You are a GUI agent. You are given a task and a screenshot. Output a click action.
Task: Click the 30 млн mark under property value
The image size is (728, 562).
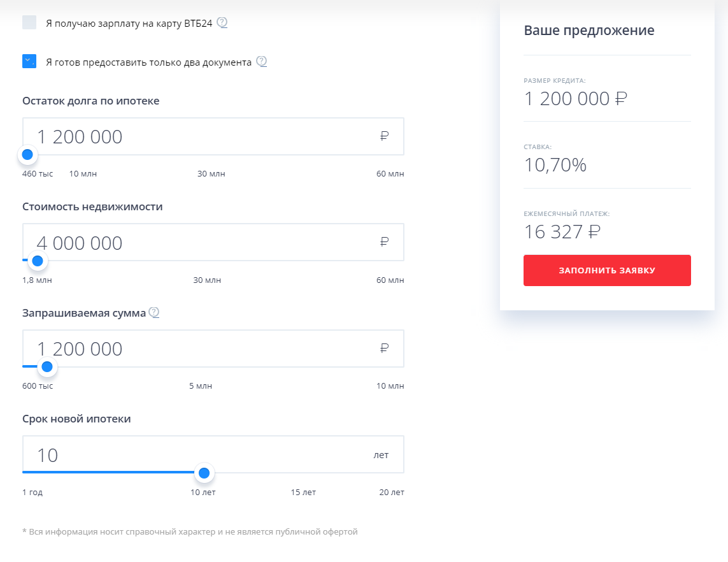point(207,280)
